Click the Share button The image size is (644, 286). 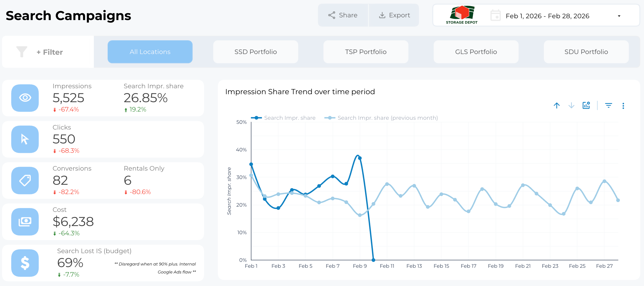pyautogui.click(x=343, y=15)
